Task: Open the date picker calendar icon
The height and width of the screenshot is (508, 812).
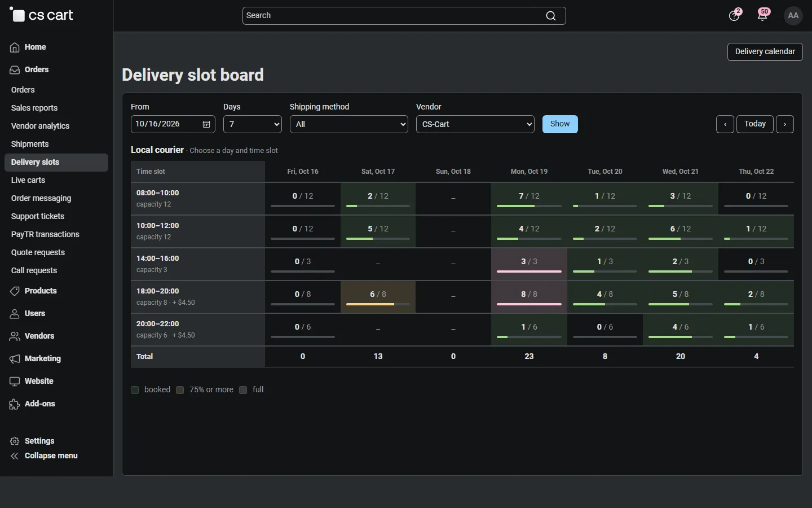Action: click(206, 124)
